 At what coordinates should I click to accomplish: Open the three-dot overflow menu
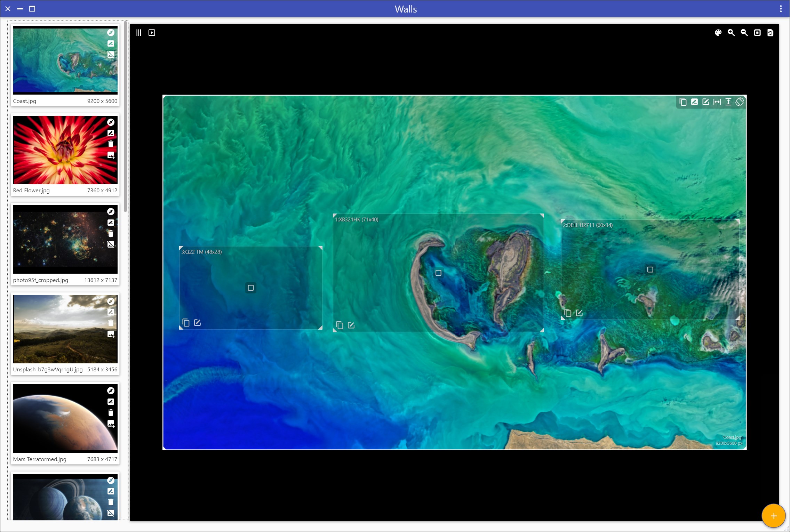[781, 9]
